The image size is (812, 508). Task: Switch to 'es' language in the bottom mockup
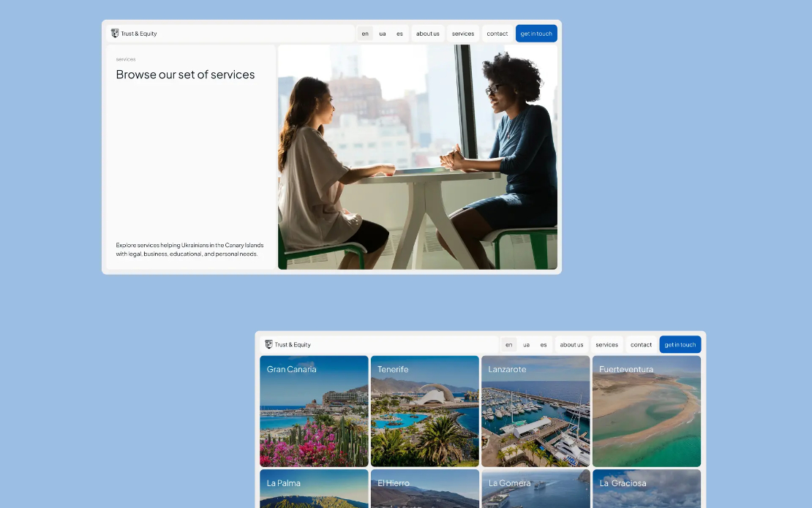click(x=544, y=344)
